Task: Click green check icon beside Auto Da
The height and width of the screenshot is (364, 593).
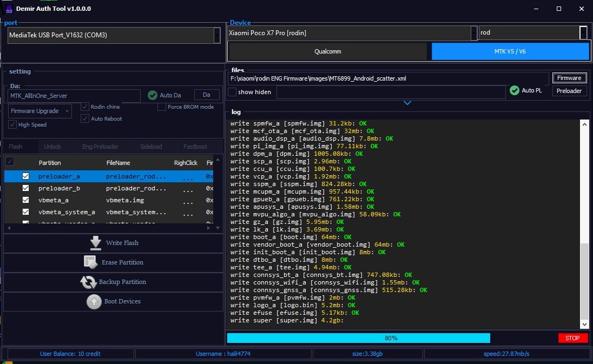Action: 153,95
